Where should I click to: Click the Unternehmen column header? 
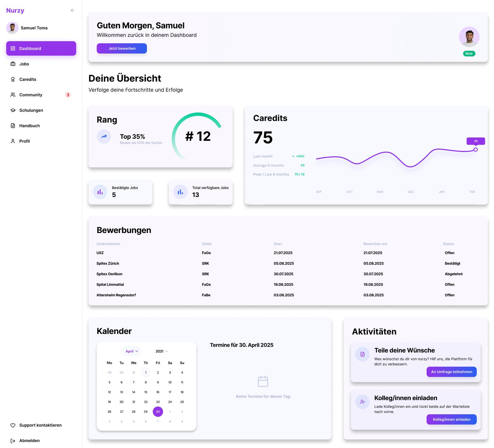(108, 244)
